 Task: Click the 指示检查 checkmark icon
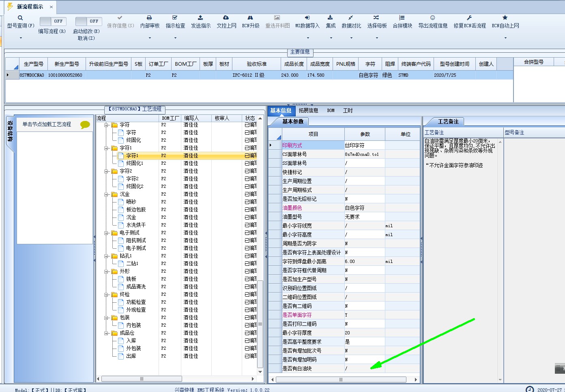(175, 18)
